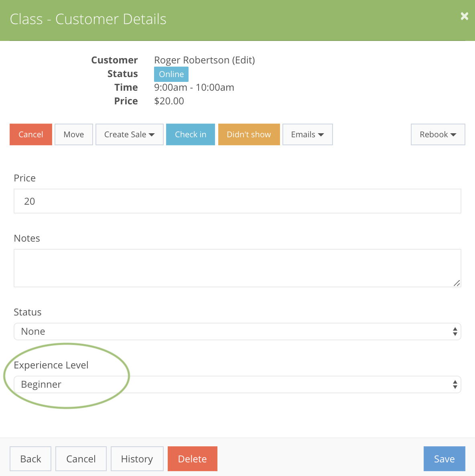Mark the customer as Didn't show
The height and width of the screenshot is (476, 475).
(249, 134)
